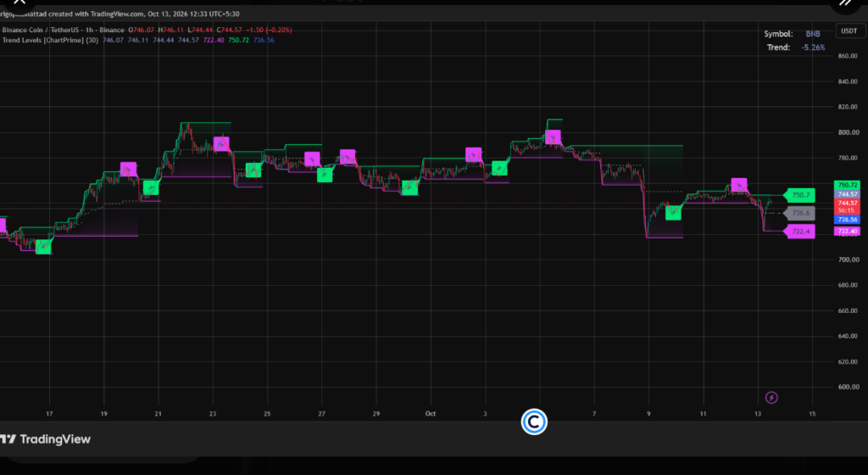Click the date label 17 on the time axis
Image resolution: width=868 pixels, height=475 pixels.
pyautogui.click(x=49, y=414)
